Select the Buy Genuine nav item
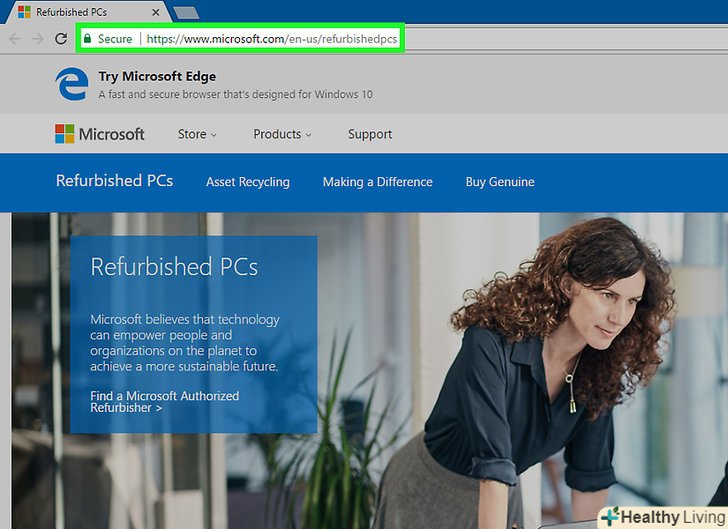The height and width of the screenshot is (529, 728). pyautogui.click(x=500, y=182)
